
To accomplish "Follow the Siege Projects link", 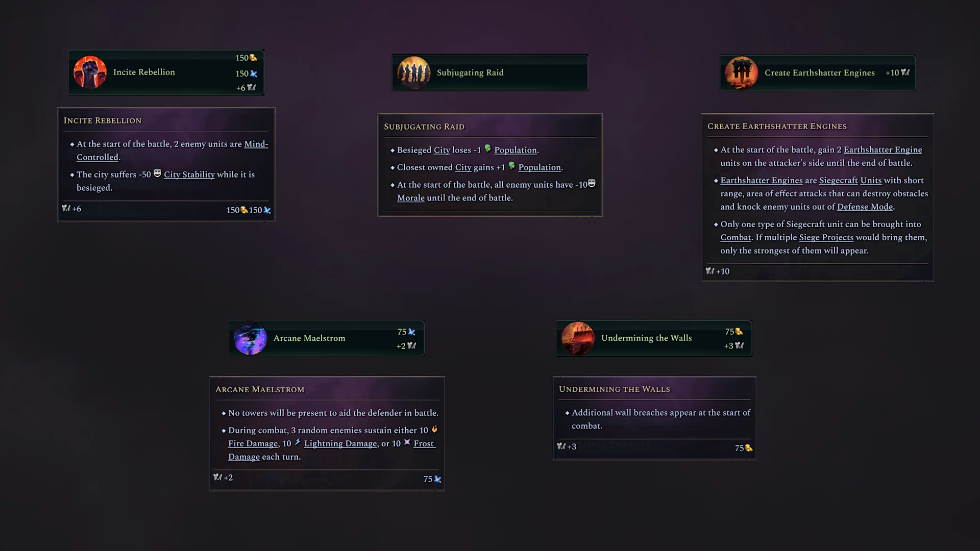I will [x=826, y=237].
